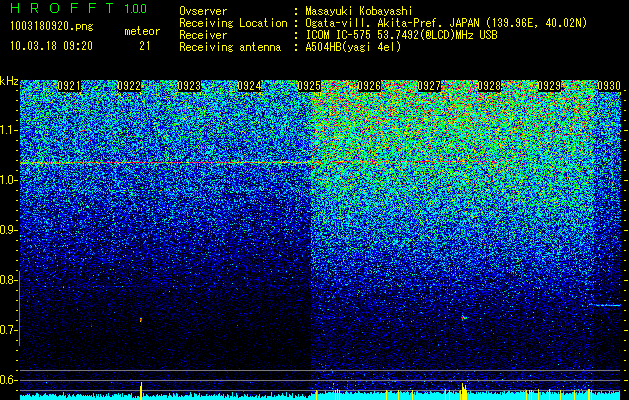Click the observer name Masayuki Kobayashi

(x=359, y=11)
